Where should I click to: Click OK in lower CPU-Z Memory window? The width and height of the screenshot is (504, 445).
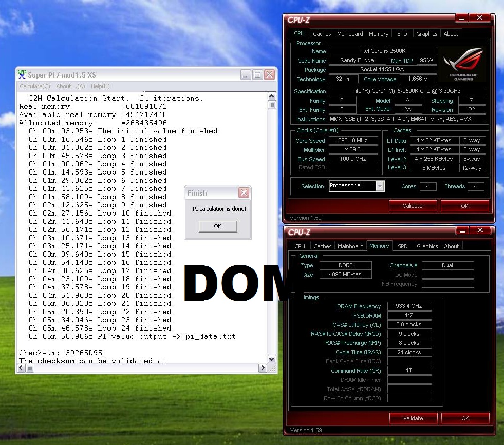click(x=464, y=418)
